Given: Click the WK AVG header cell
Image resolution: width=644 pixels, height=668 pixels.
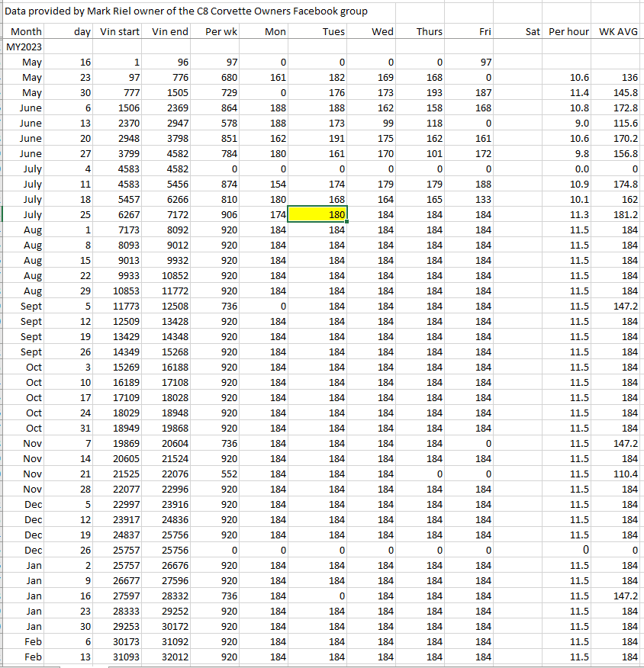Looking at the screenshot, I should (619, 32).
